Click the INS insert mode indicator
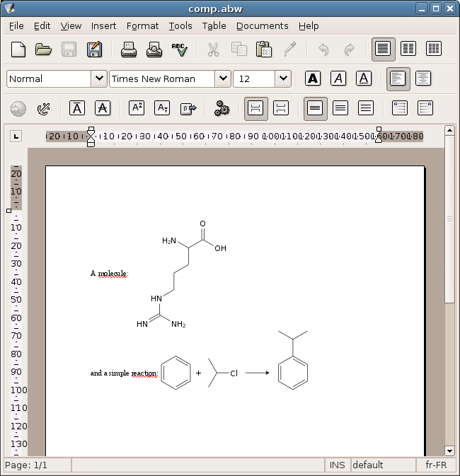 [337, 465]
